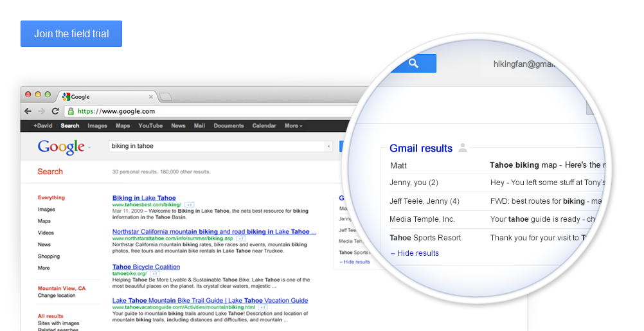Viewport: 644px width, 331px height.
Task: Click +1 button beside tahoevacationguide.com URL
Action: [263, 307]
